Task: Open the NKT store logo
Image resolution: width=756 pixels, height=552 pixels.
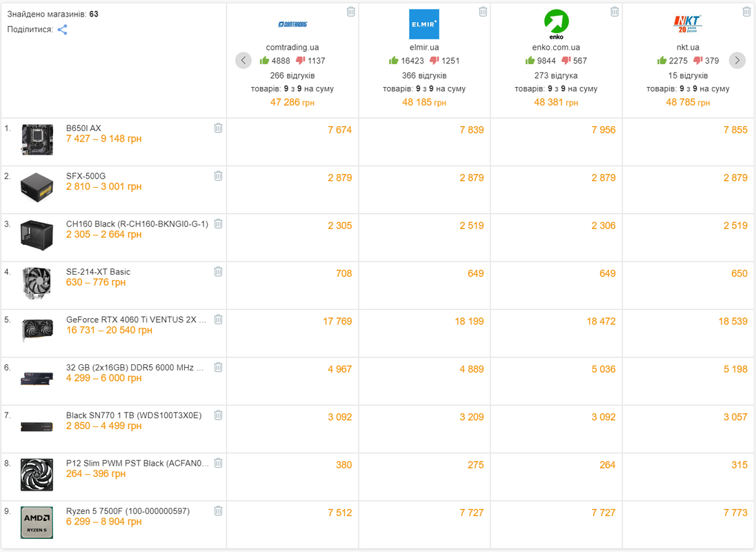Action: 688,23
